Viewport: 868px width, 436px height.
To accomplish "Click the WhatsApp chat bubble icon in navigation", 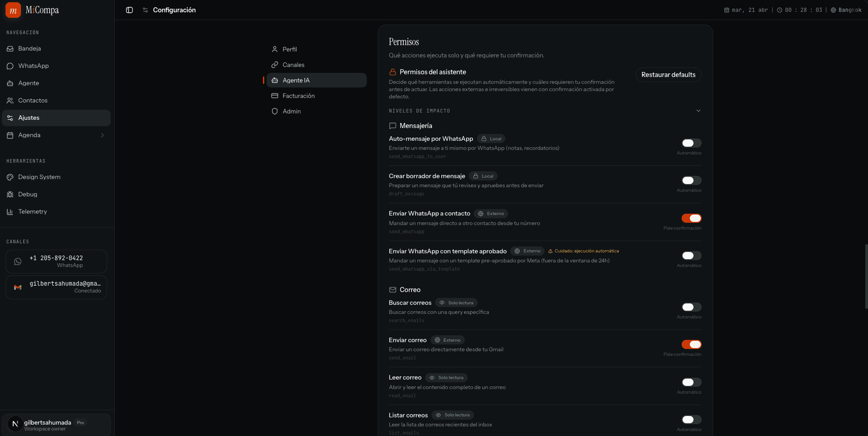I will point(10,66).
